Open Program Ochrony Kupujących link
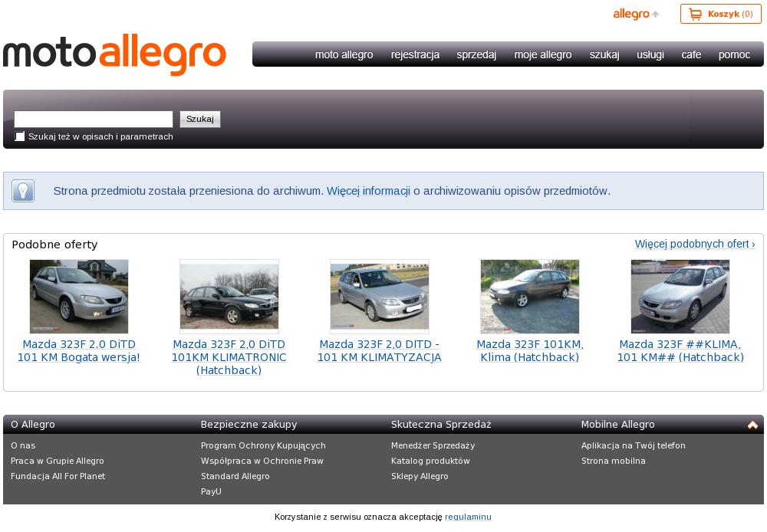767x532 pixels. (x=263, y=446)
